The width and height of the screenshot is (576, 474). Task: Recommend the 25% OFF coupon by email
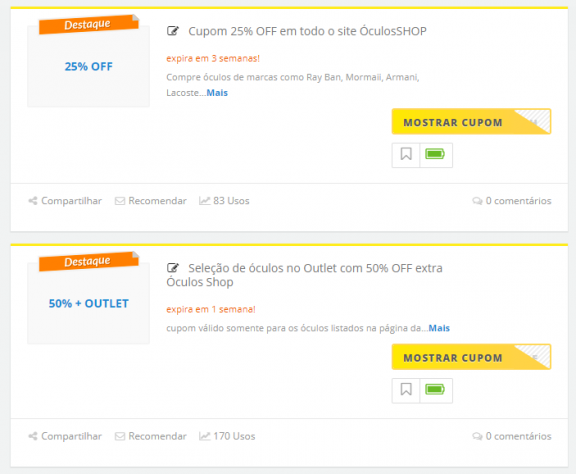[x=151, y=201]
